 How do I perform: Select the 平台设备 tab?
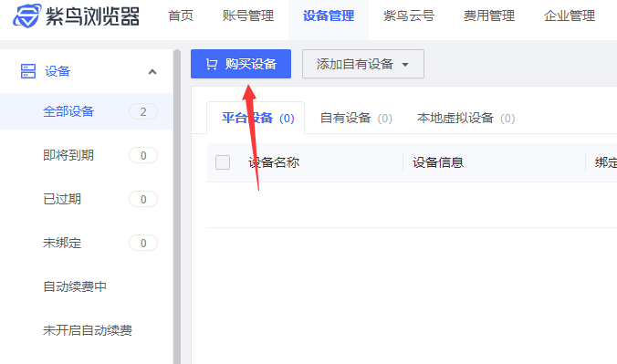pyautogui.click(x=257, y=118)
